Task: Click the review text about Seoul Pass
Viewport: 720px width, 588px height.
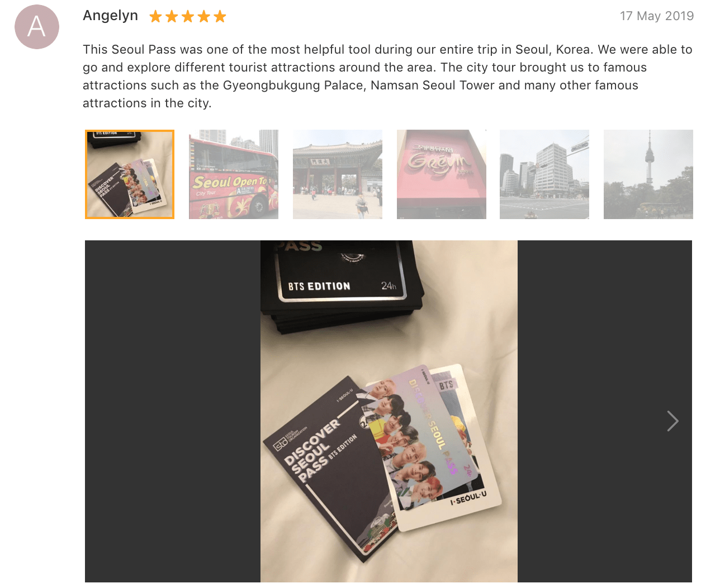Action: (387, 76)
